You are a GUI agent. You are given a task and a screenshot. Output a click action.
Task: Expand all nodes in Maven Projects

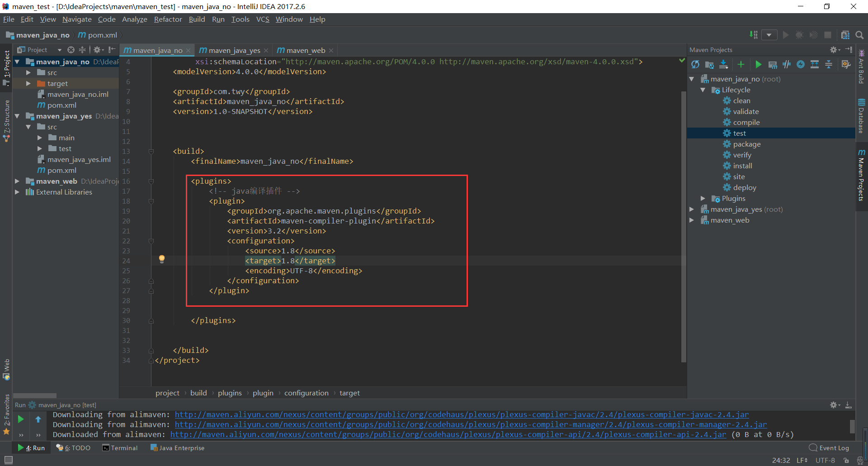click(815, 65)
